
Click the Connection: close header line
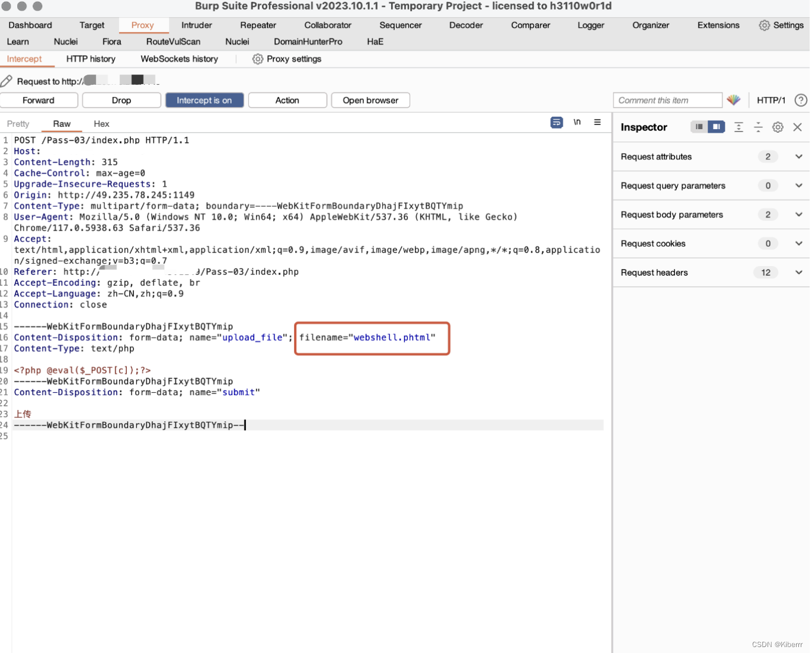coord(60,305)
